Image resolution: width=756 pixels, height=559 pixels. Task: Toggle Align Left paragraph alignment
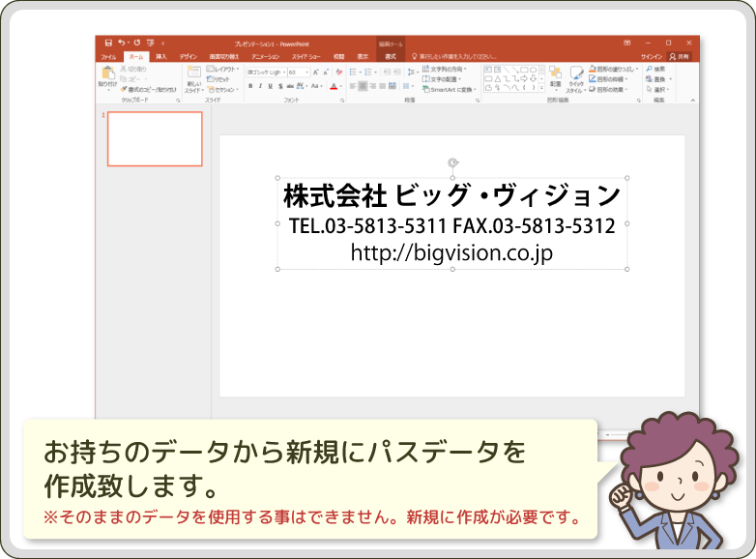click(353, 86)
